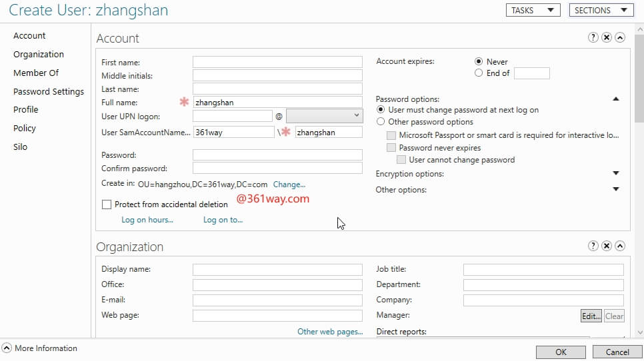Screen dimensions: 644x361
Task: Collapse the Account section using chevron icon
Action: tap(619, 38)
